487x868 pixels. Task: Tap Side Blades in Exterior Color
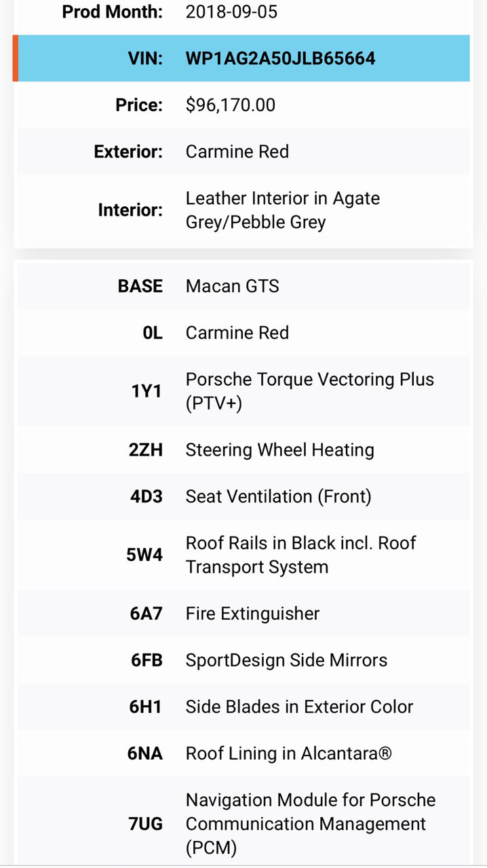299,707
